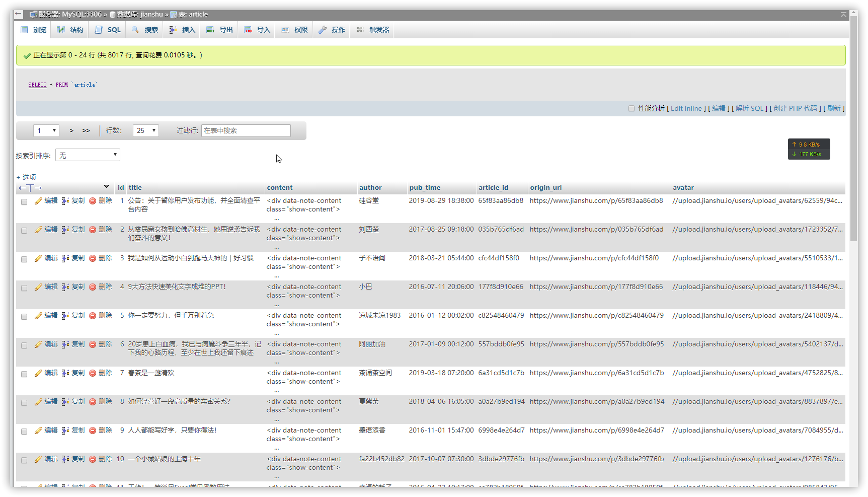Click the red delete icon for row 4
Image resolution: width=868 pixels, height=497 pixels.
(93, 287)
